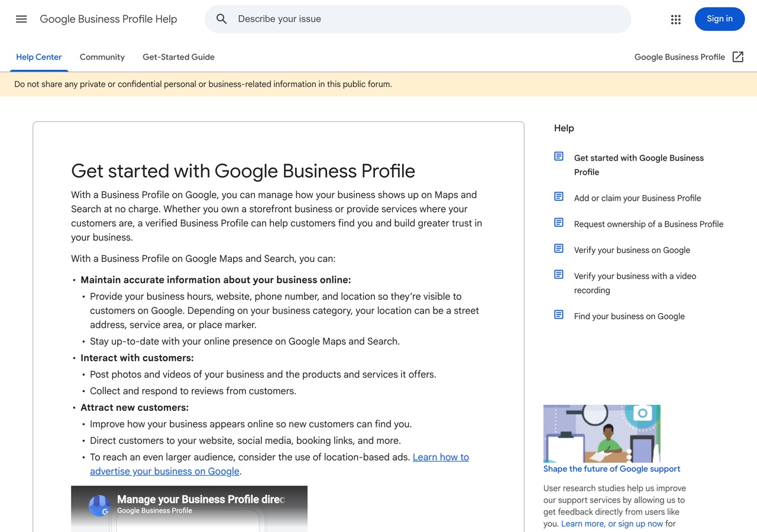Click the Attract new customers heading text
757x532 pixels.
(x=135, y=407)
